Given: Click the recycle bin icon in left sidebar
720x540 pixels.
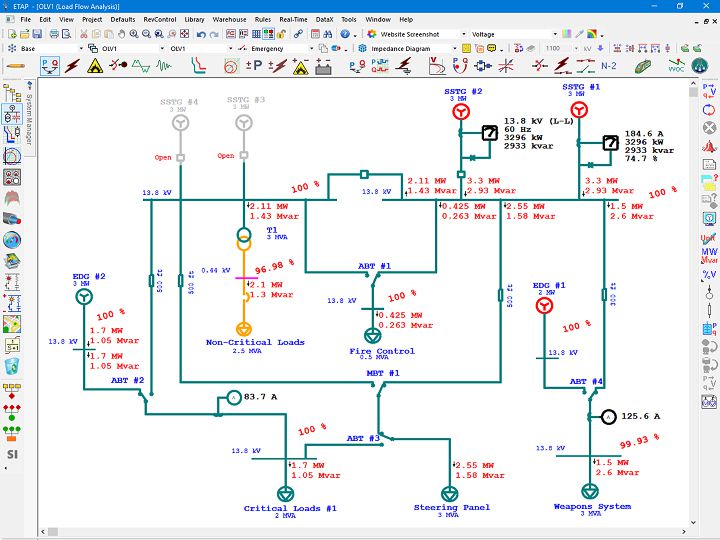Looking at the screenshot, I should click(12, 366).
